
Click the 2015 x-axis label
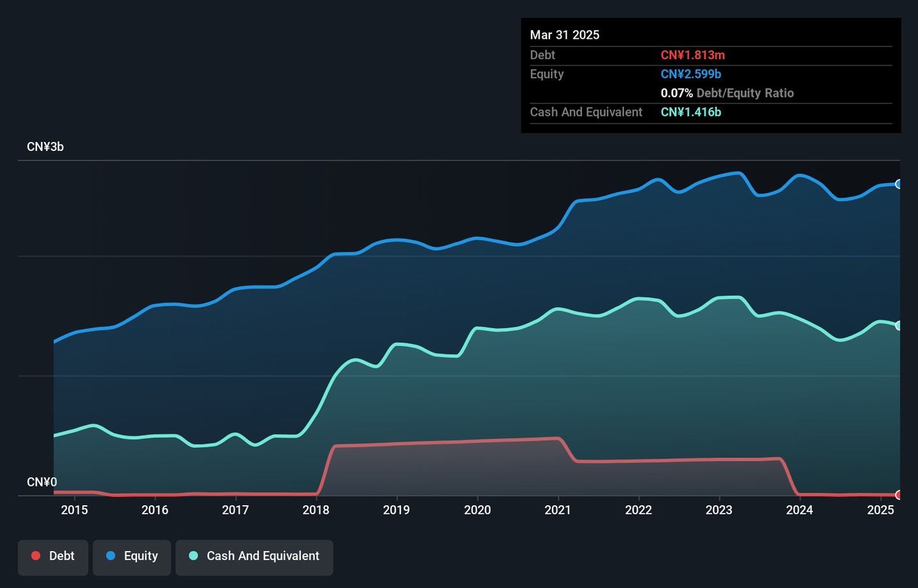point(75,510)
